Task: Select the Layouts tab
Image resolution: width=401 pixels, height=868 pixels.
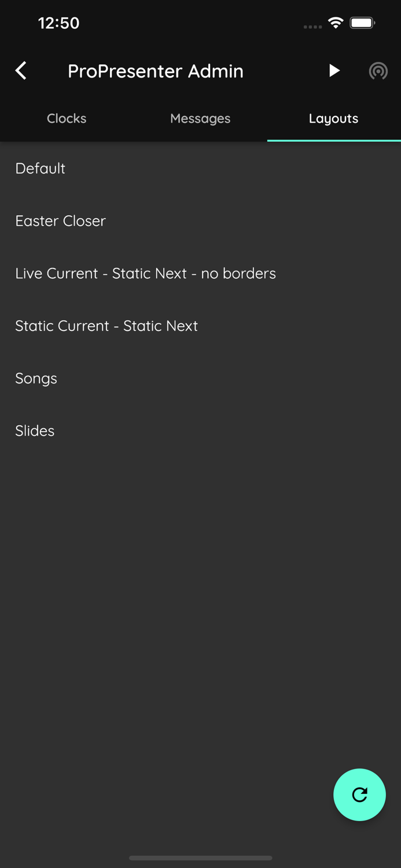Action: tap(334, 119)
